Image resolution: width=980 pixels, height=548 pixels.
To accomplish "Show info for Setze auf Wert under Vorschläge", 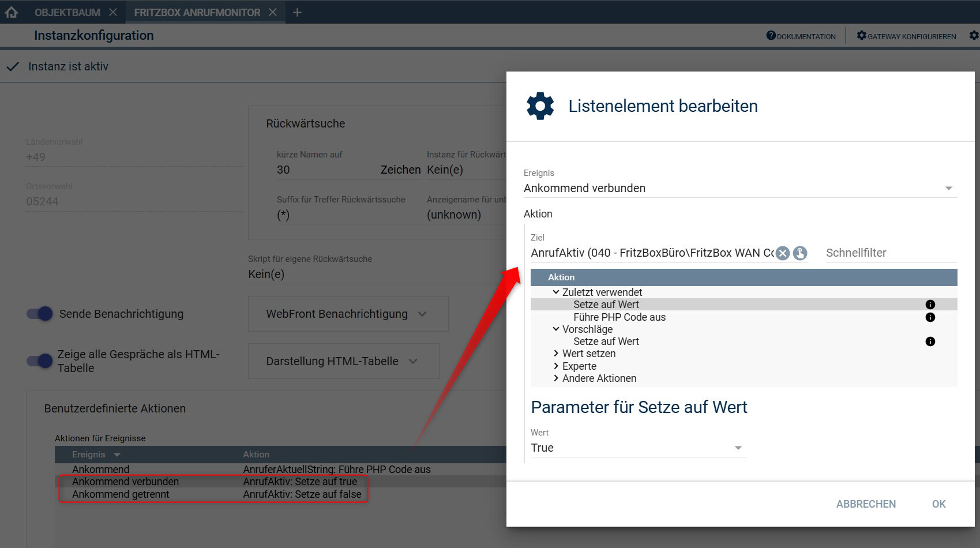I will tap(930, 341).
